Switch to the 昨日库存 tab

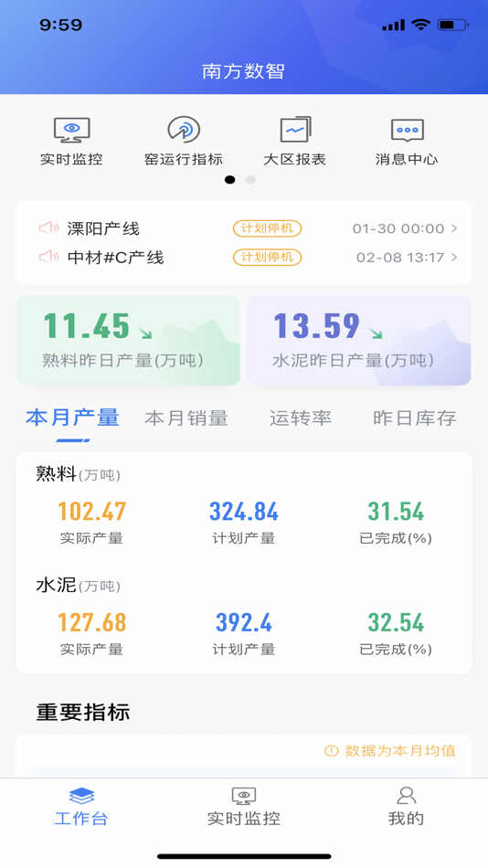click(415, 418)
